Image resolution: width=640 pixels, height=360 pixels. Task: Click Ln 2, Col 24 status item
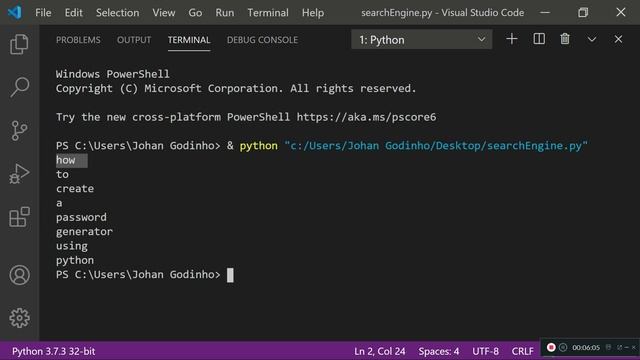380,351
